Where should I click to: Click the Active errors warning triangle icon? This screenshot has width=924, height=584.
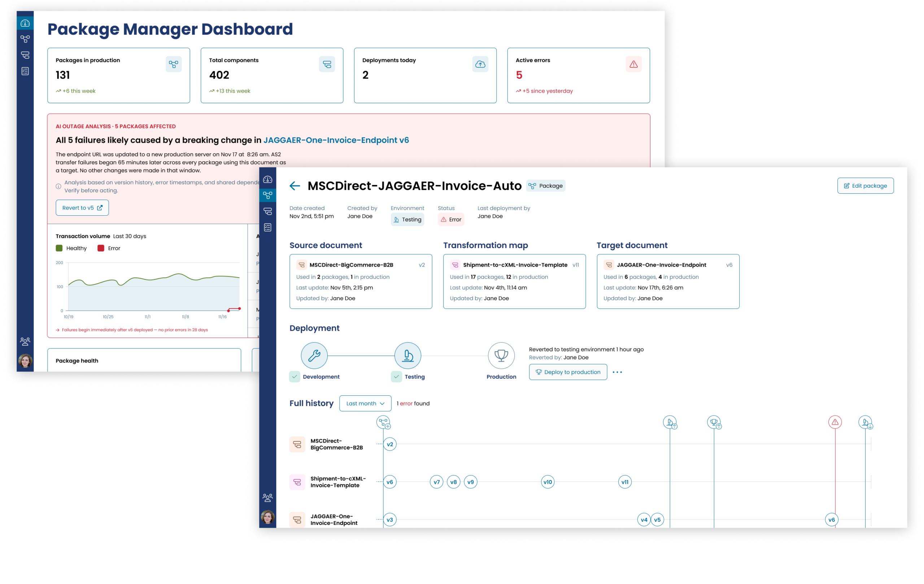tap(633, 64)
